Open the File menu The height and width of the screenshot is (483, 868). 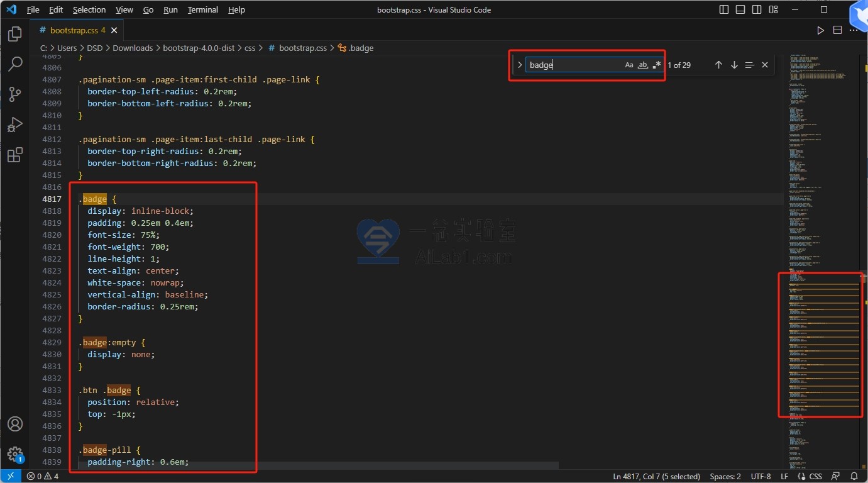click(x=33, y=10)
